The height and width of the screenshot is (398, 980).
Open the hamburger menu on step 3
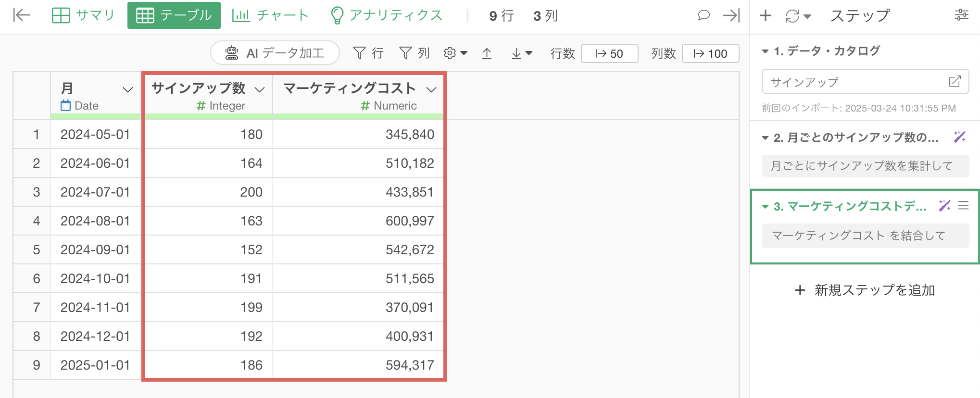[x=963, y=206]
